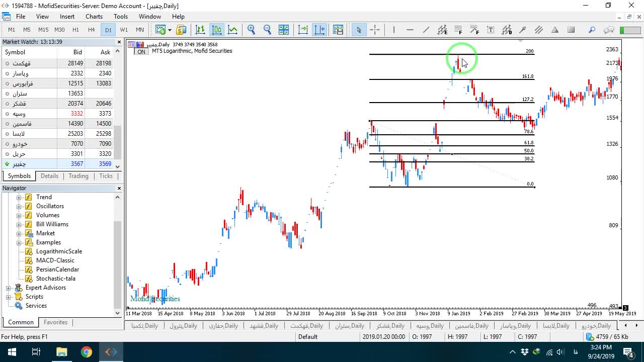Viewport: 644px width, 362px height.
Task: Close the Market Watch panel
Action: pyautogui.click(x=119, y=42)
